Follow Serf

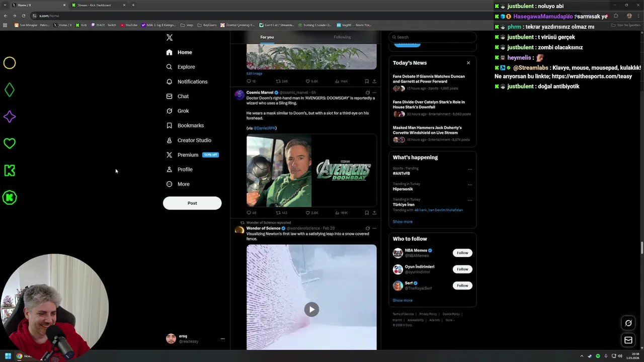(x=462, y=286)
